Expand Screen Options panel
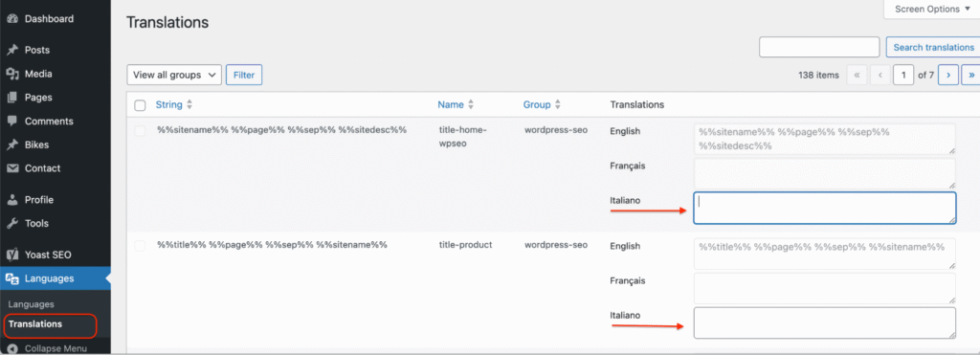 pyautogui.click(x=932, y=10)
